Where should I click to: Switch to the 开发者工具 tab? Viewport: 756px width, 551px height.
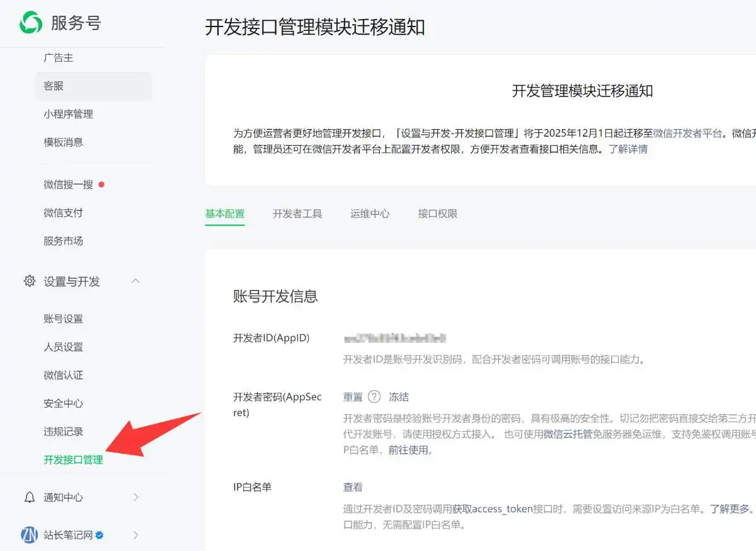coord(297,213)
